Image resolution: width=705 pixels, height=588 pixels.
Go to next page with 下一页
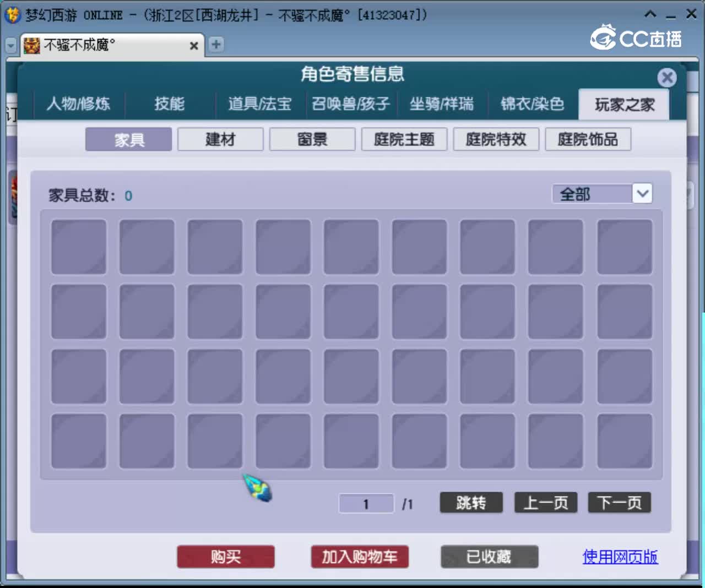[620, 503]
